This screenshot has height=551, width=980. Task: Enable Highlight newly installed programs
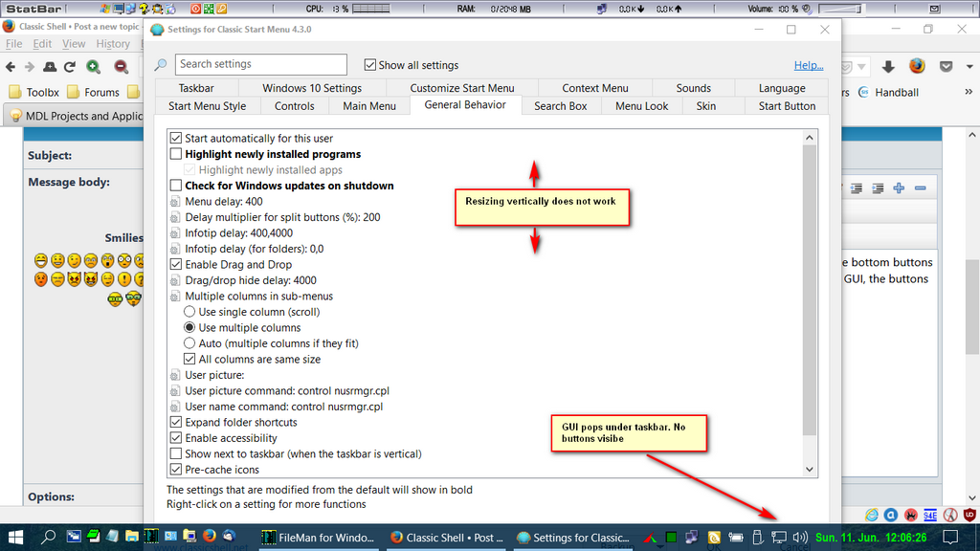tap(176, 154)
